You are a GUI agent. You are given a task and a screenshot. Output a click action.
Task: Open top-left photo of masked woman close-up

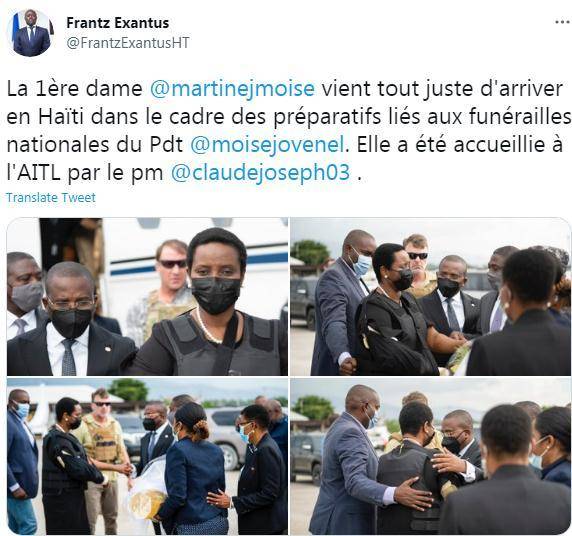pyautogui.click(x=147, y=297)
